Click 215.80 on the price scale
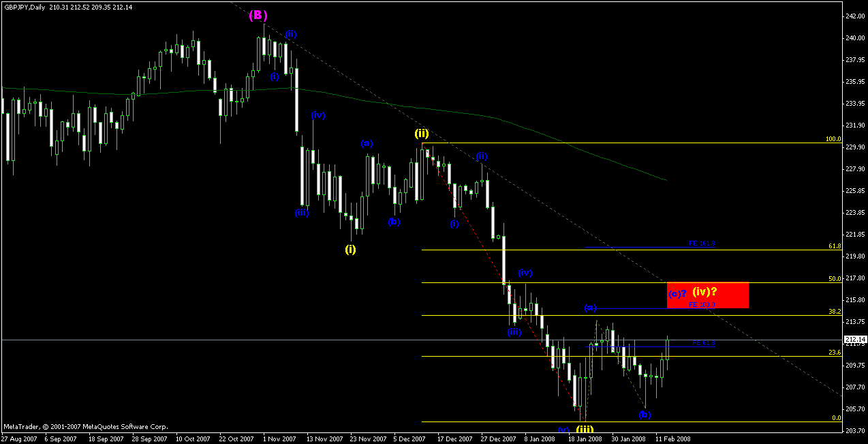The image size is (868, 444). (854, 299)
